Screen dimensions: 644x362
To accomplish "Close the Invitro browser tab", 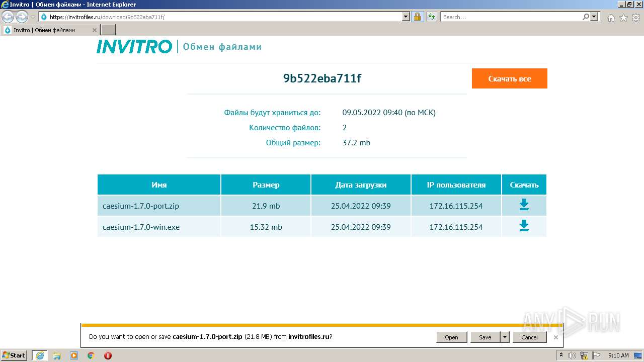I will [95, 30].
